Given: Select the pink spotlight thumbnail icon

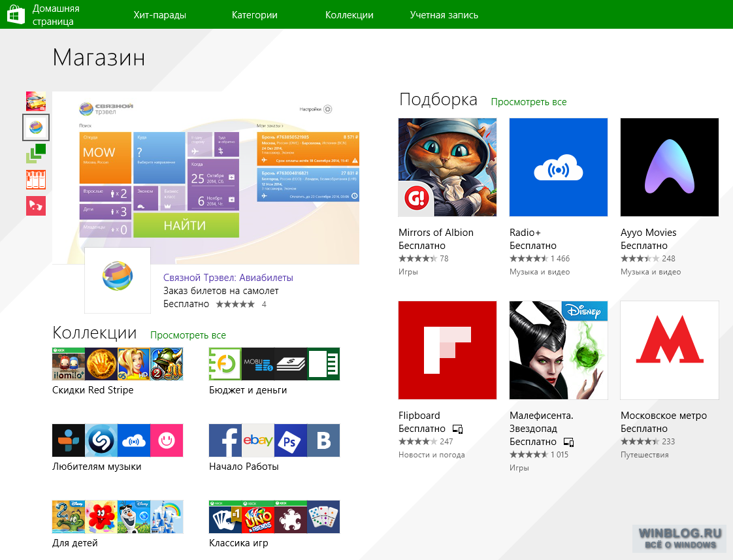Looking at the screenshot, I should pos(36,206).
